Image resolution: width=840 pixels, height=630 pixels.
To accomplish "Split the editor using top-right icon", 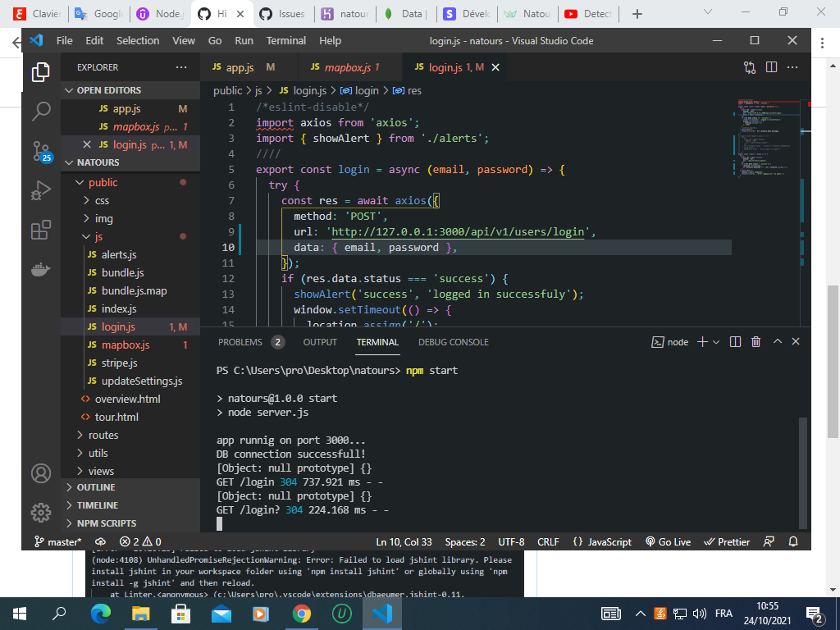I will tap(772, 67).
